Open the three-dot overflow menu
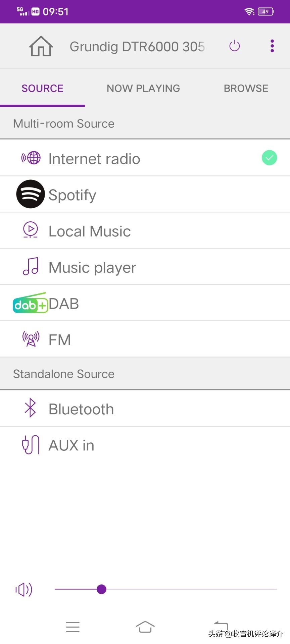 pos(272,46)
